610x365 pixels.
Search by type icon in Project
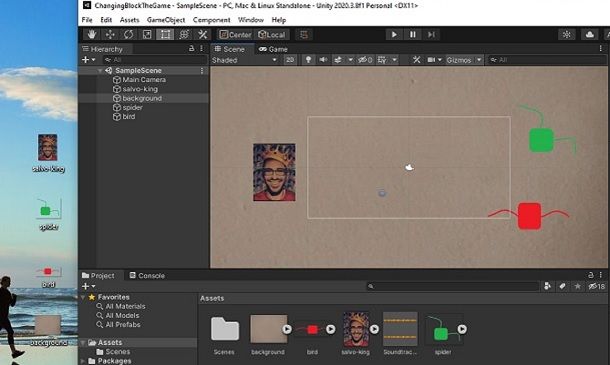coord(547,286)
